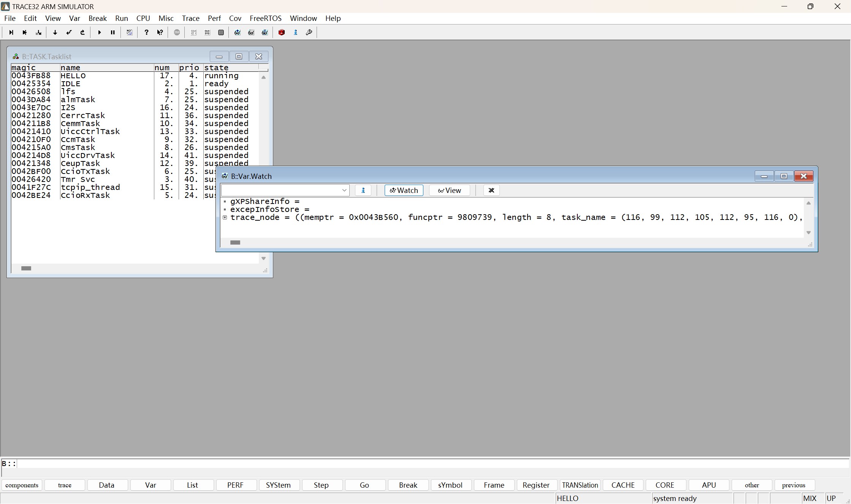Click the delete X icon in Var.Watch
The width and height of the screenshot is (851, 504).
click(x=491, y=190)
